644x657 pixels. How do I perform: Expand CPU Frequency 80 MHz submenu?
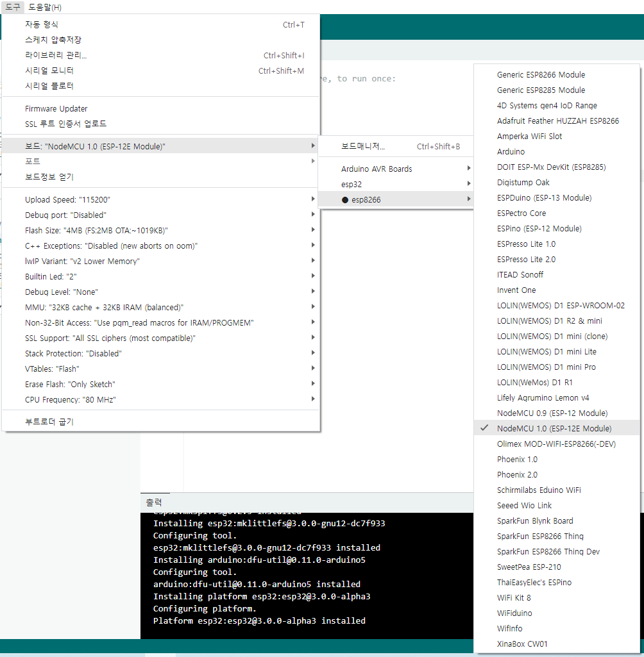pyautogui.click(x=161, y=400)
